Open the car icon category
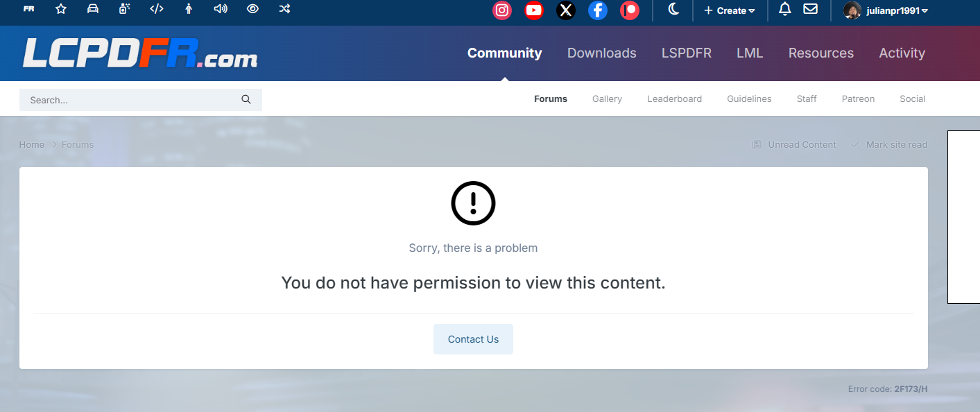 pos(93,9)
